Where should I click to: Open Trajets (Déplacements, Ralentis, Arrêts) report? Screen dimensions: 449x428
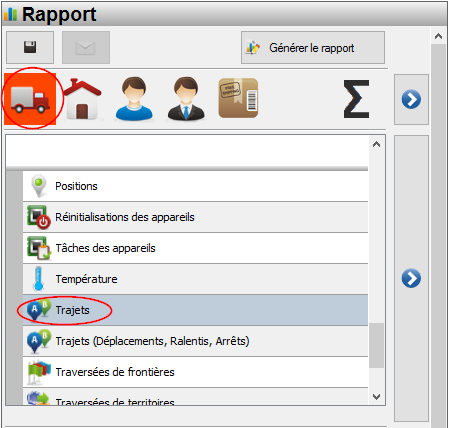(195, 341)
